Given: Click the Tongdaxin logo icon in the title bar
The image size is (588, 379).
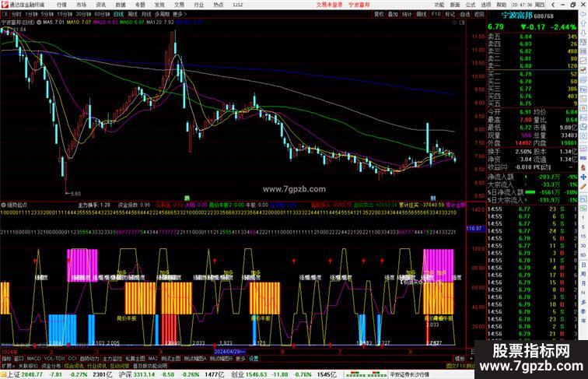Looking at the screenshot, I should click(5, 5).
